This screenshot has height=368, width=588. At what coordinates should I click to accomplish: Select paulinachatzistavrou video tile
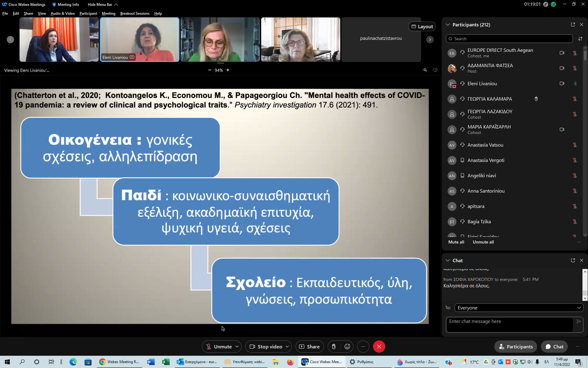point(381,40)
